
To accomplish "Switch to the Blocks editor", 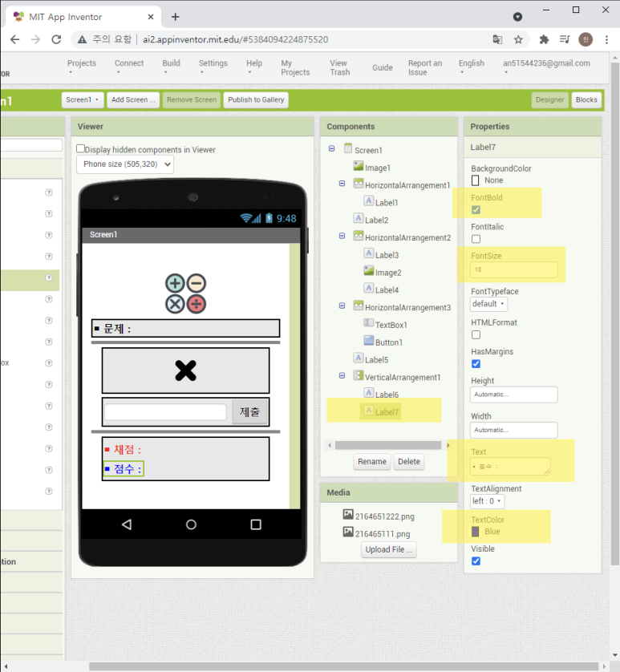I will [x=586, y=100].
